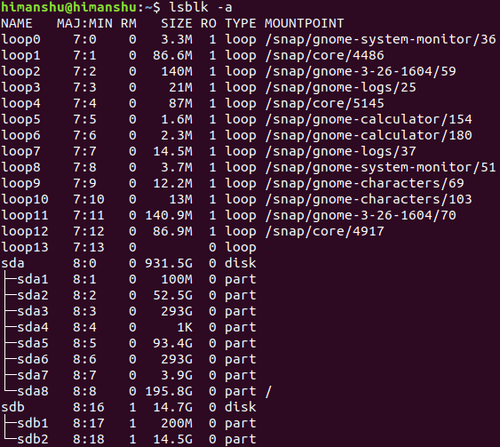Click the partition name sda2

pyautogui.click(x=33, y=295)
